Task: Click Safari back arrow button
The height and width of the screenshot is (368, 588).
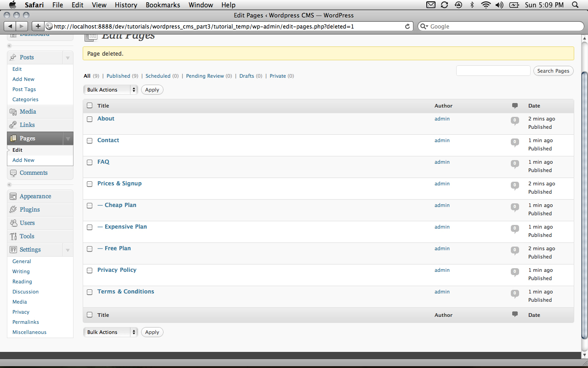Action: (x=10, y=26)
